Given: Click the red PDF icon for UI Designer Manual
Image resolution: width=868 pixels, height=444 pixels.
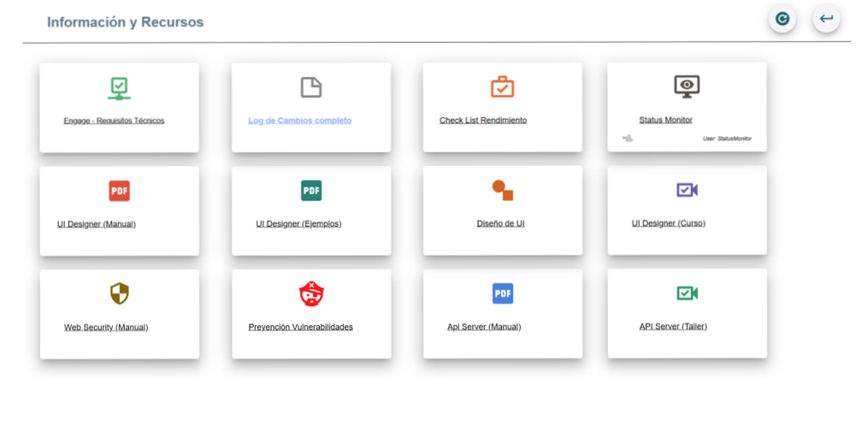Looking at the screenshot, I should pyautogui.click(x=119, y=191).
